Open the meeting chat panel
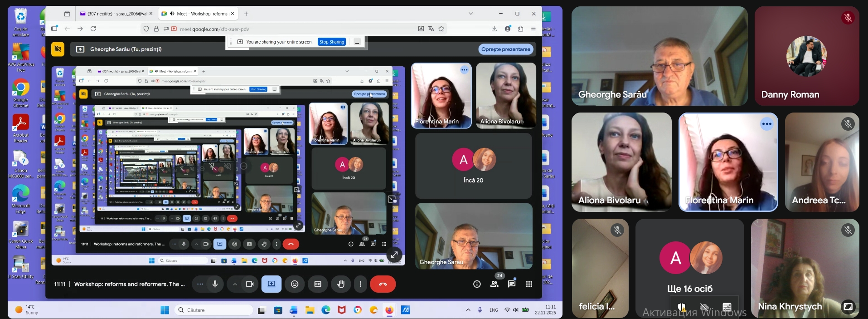This screenshot has height=319, width=868. click(512, 284)
